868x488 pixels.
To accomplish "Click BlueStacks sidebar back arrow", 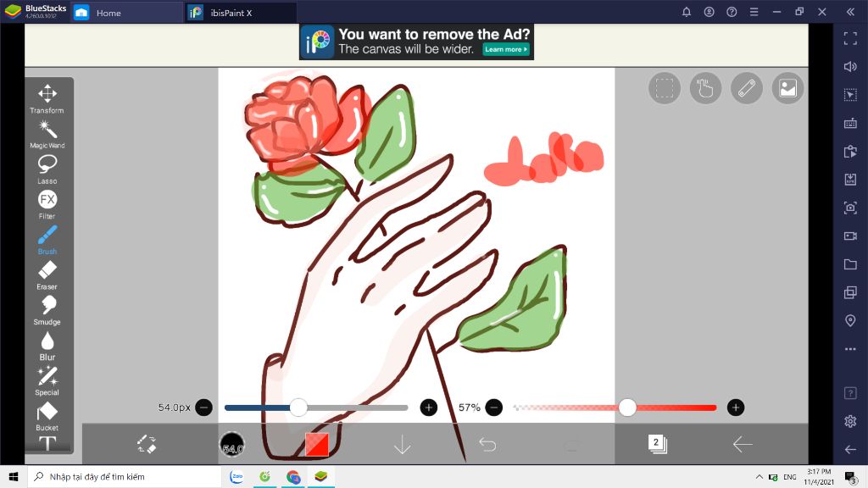I will pyautogui.click(x=850, y=449).
